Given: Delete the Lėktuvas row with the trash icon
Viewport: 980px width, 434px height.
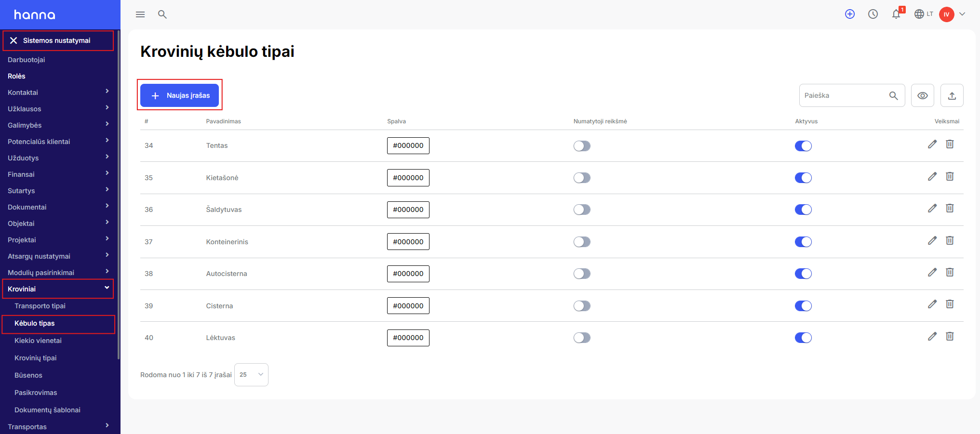Looking at the screenshot, I should tap(950, 336).
